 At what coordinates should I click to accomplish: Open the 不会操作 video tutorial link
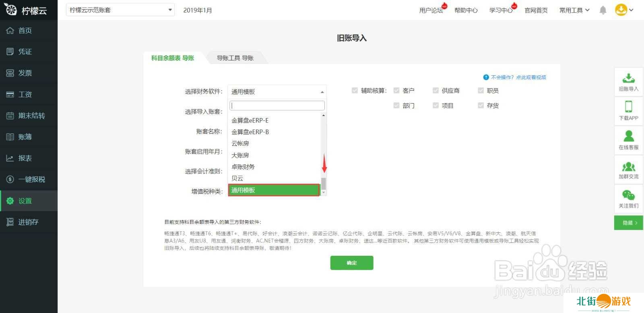click(518, 77)
